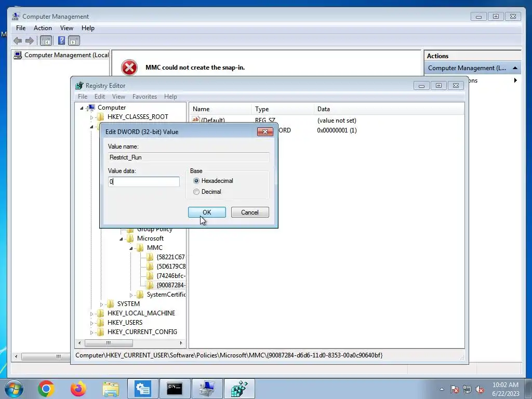Select the Hexadecimal base radio button
The height and width of the screenshot is (399, 532).
click(x=196, y=181)
